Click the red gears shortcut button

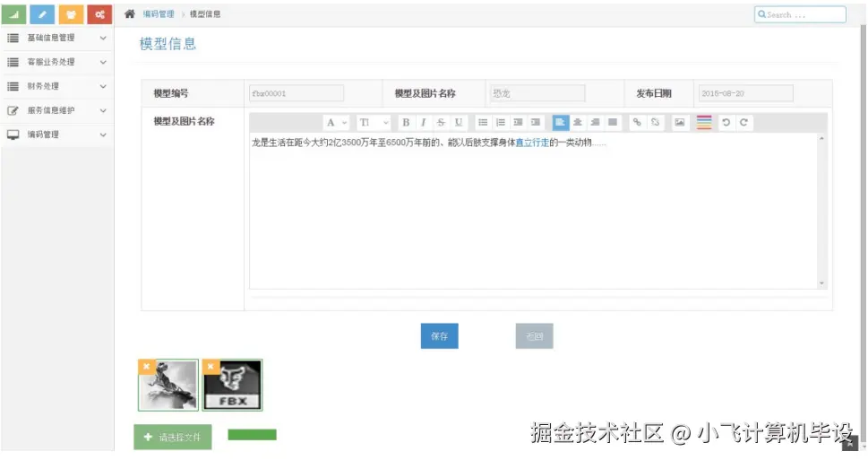click(99, 14)
